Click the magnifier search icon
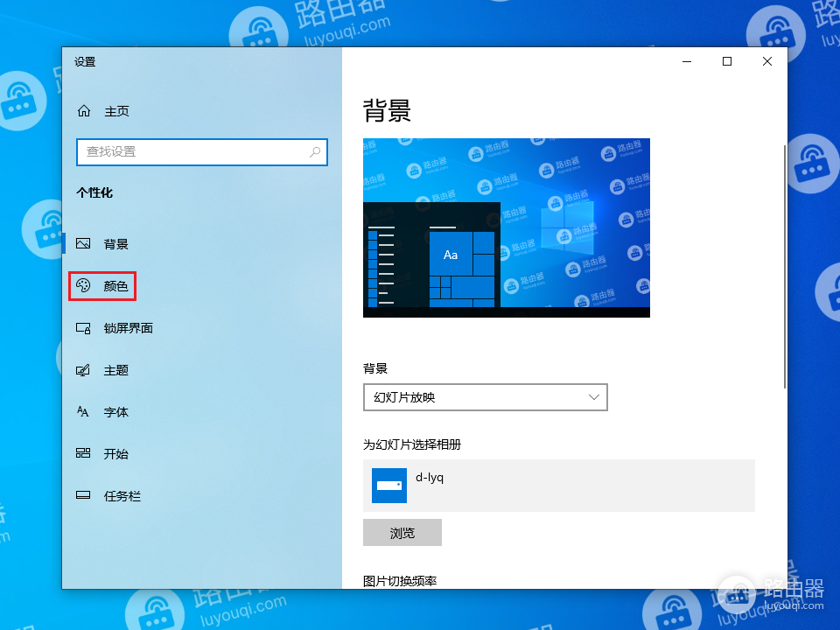This screenshot has width=840, height=630. [315, 152]
